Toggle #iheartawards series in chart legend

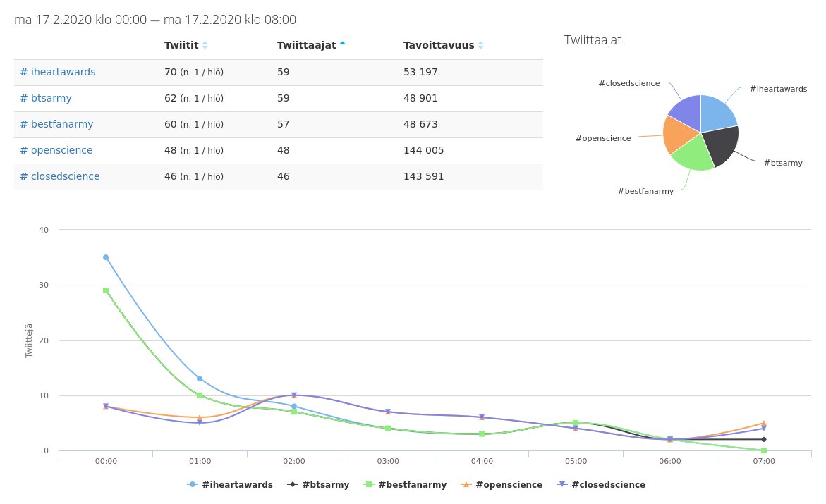230,484
